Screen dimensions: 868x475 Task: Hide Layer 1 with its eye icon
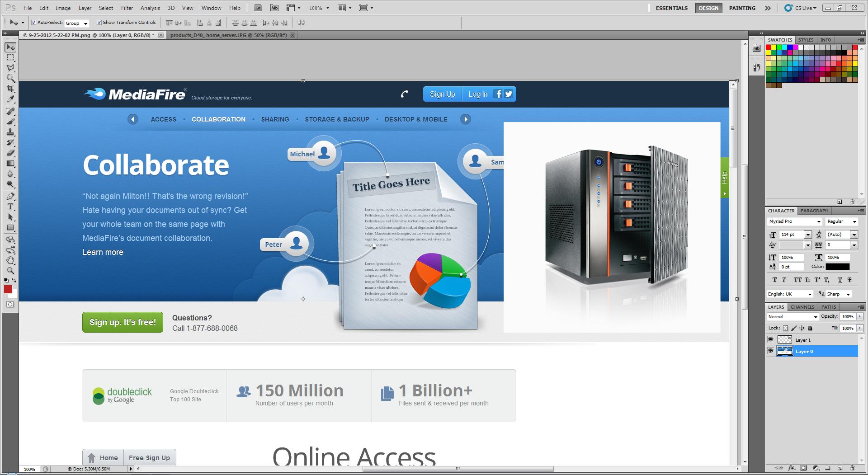[771, 339]
